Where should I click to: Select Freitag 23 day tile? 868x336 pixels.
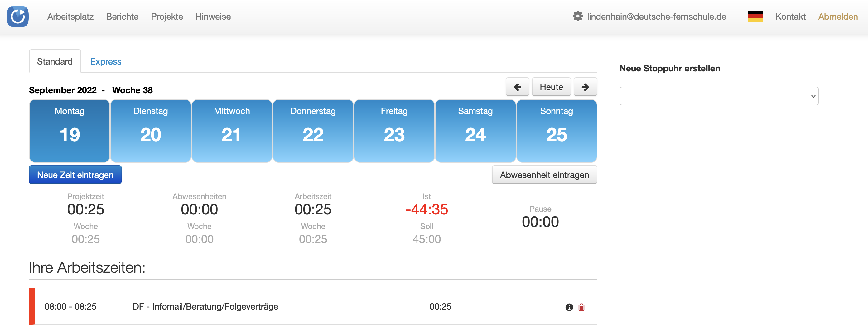394,131
